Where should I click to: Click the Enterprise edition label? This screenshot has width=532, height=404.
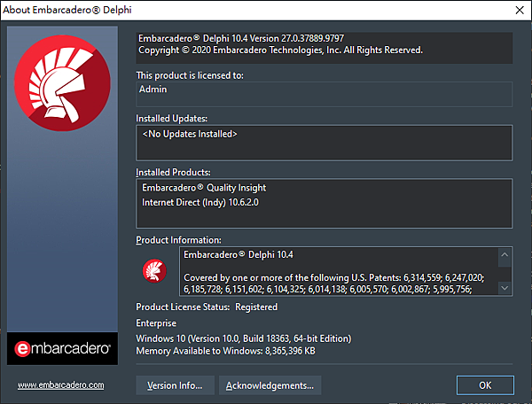coord(156,323)
